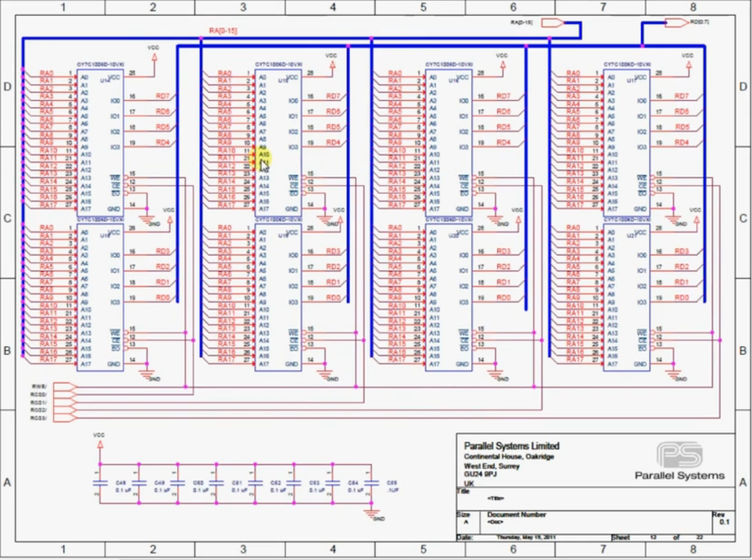
Task: Click the total sheets value '22'
Action: [699, 537]
